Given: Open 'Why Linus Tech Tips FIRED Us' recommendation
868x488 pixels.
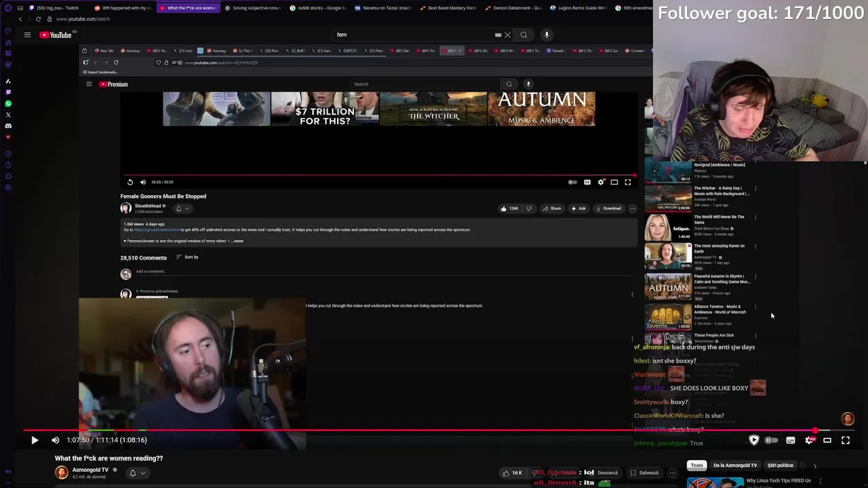Looking at the screenshot, I should 778,481.
